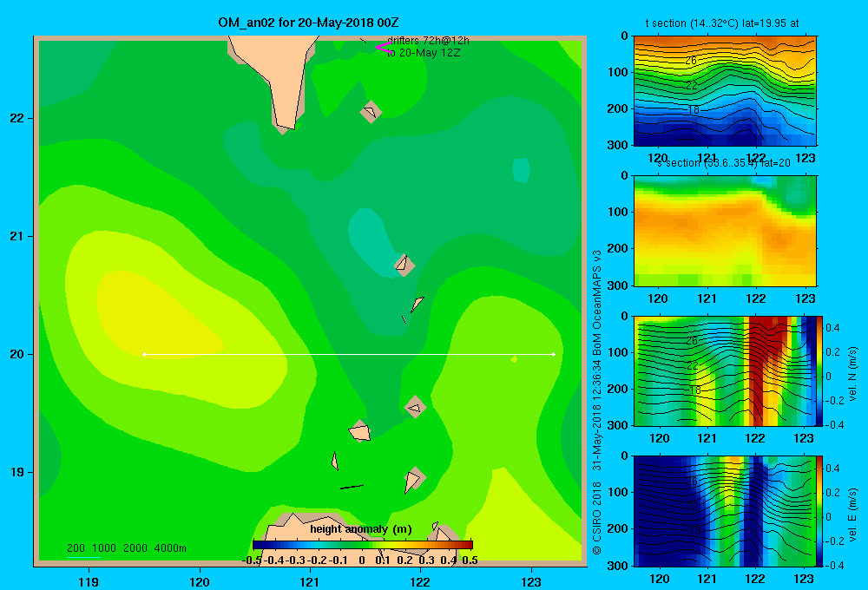Viewport: 868px width, 590px height.
Task: Click contour label 18 in the temperature section
Action: pyautogui.click(x=694, y=110)
